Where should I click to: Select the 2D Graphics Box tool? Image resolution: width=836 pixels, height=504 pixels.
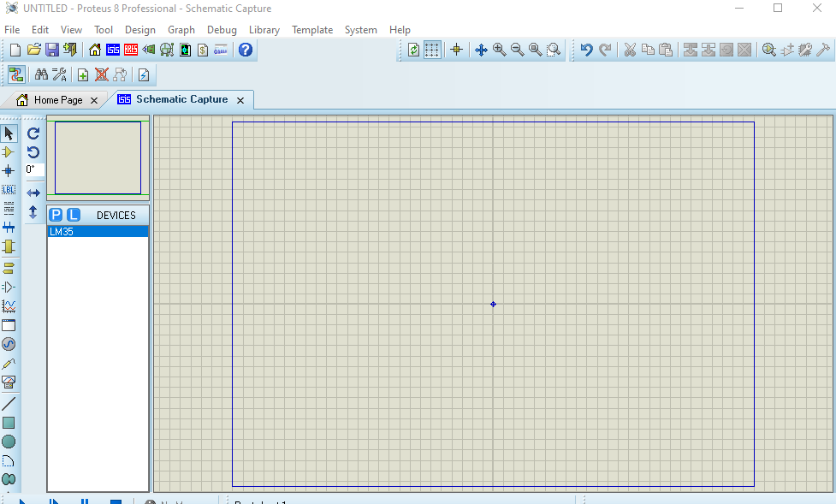pyautogui.click(x=9, y=423)
